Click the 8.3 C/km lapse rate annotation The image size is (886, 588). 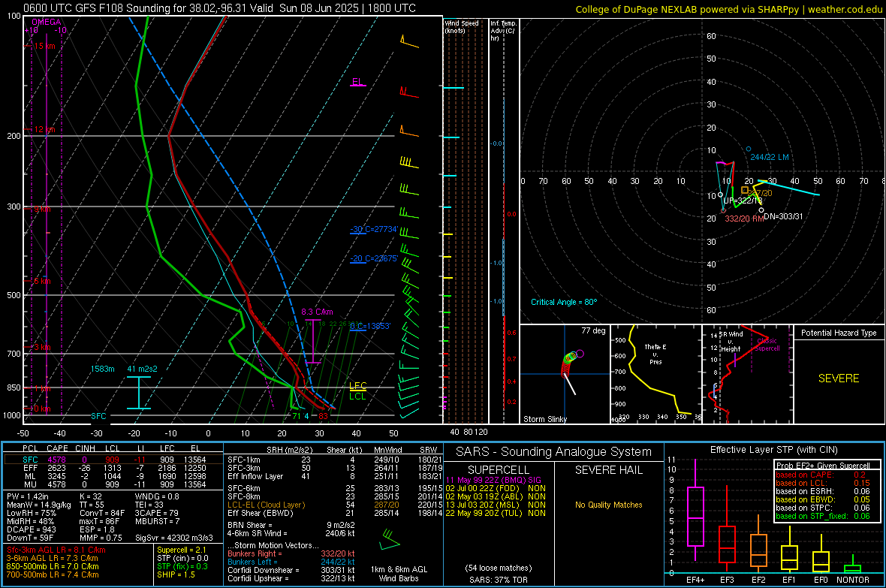point(317,312)
